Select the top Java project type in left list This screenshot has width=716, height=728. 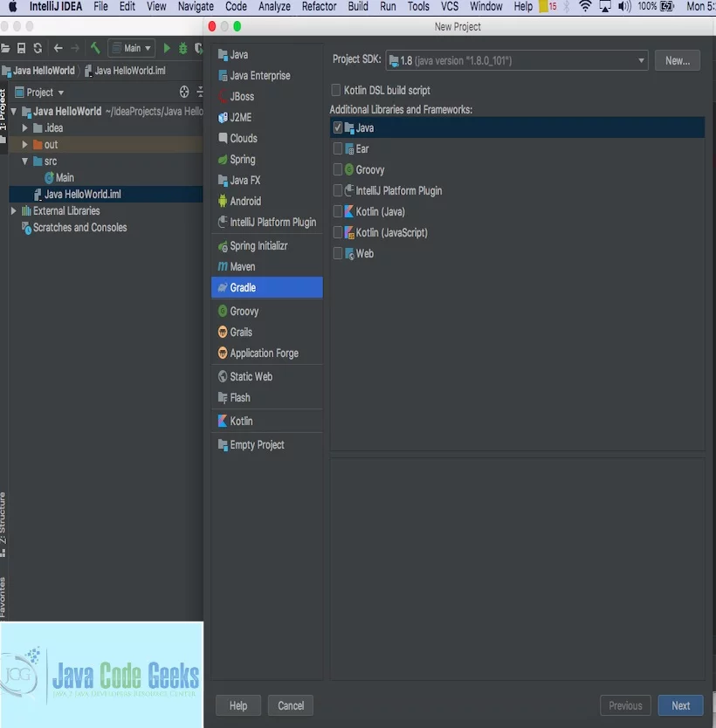click(267, 55)
